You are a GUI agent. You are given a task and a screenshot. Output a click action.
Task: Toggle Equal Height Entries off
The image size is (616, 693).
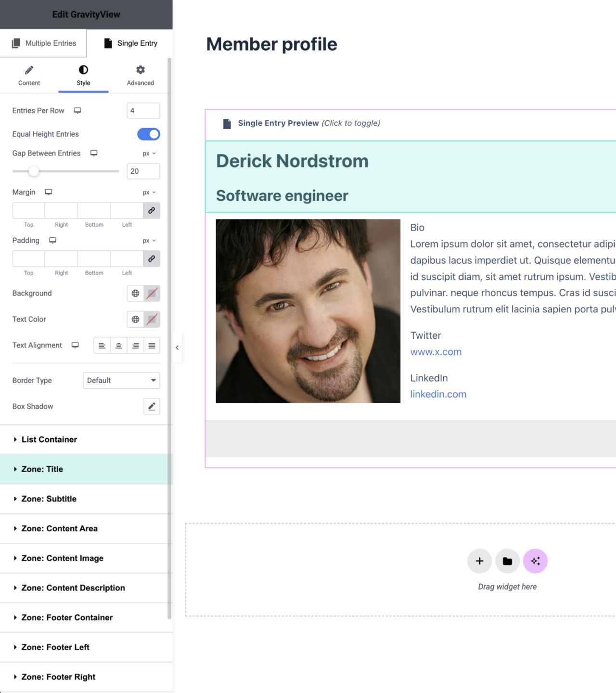click(x=148, y=134)
